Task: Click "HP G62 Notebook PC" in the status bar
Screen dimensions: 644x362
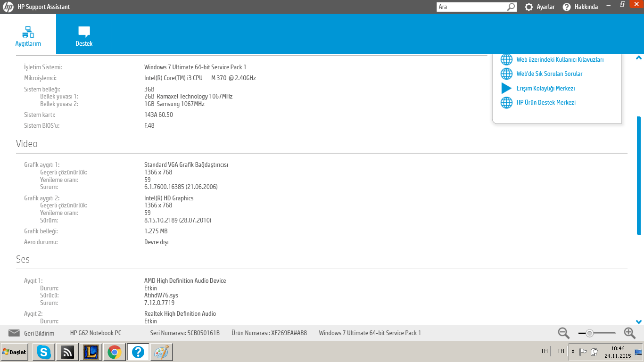Action: (96, 333)
